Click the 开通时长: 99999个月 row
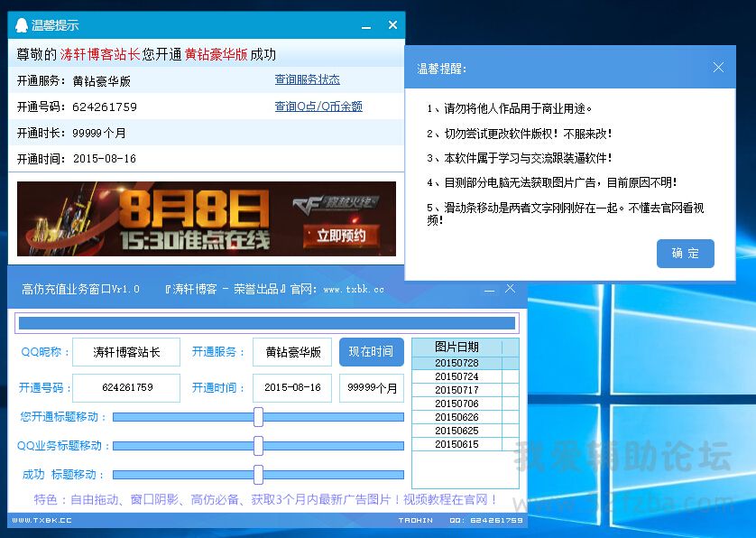 (206, 133)
